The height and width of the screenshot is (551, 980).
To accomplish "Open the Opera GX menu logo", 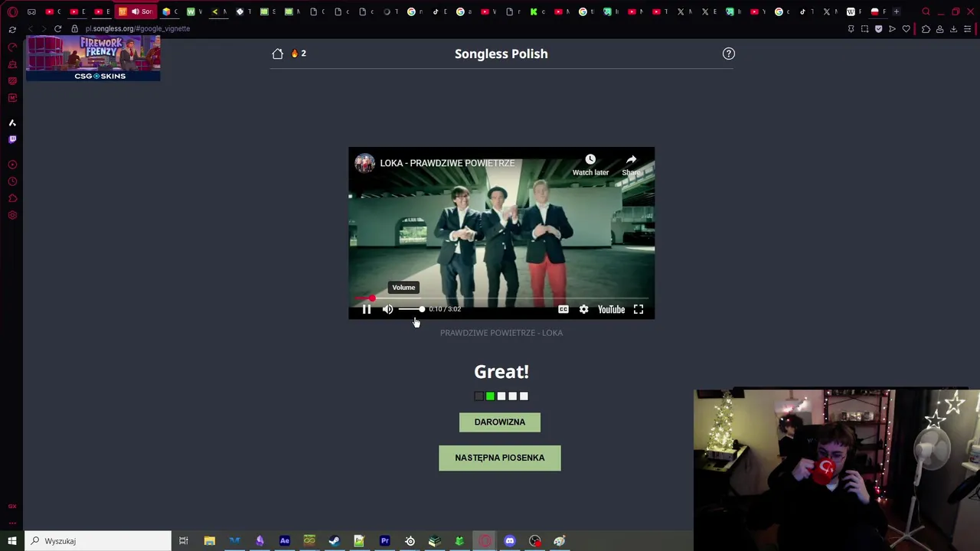I will 12,11.
